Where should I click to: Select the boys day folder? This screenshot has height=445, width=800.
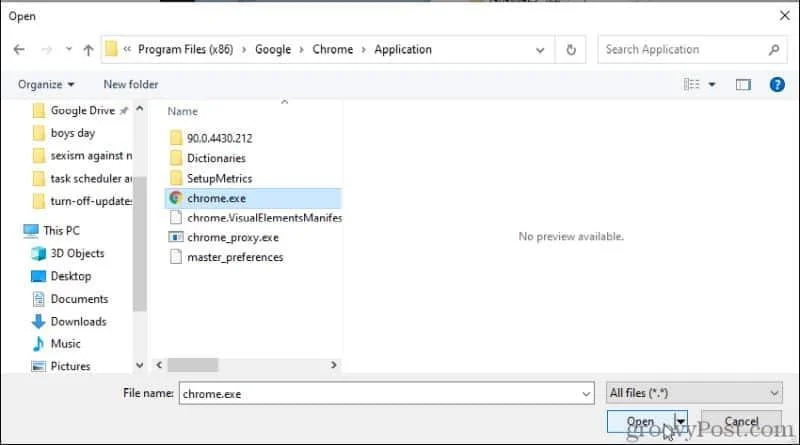pos(72,133)
